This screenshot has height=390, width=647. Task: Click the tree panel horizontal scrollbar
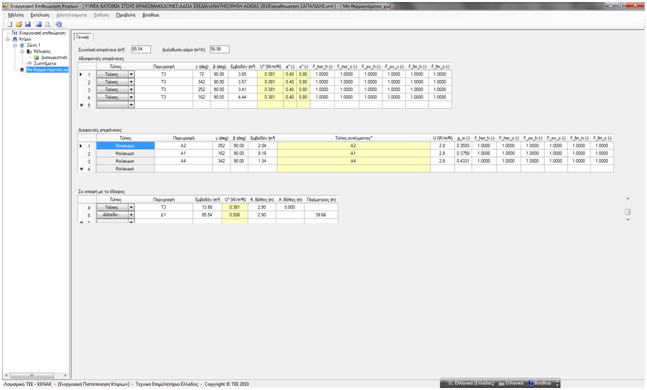(x=36, y=376)
